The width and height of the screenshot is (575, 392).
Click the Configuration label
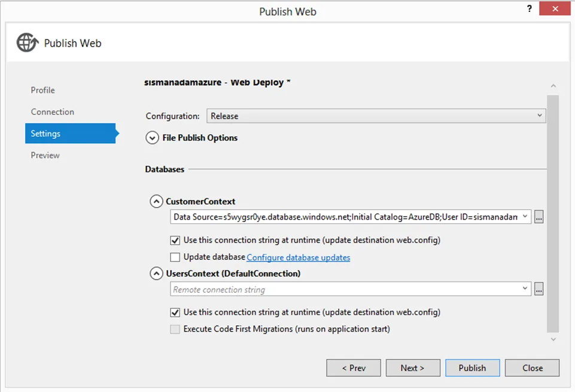pos(173,116)
